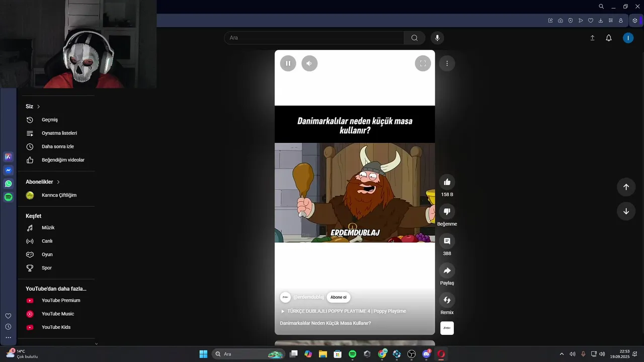The image size is (644, 362).
Task: Like the Short with 158 B likes
Action: (x=447, y=182)
